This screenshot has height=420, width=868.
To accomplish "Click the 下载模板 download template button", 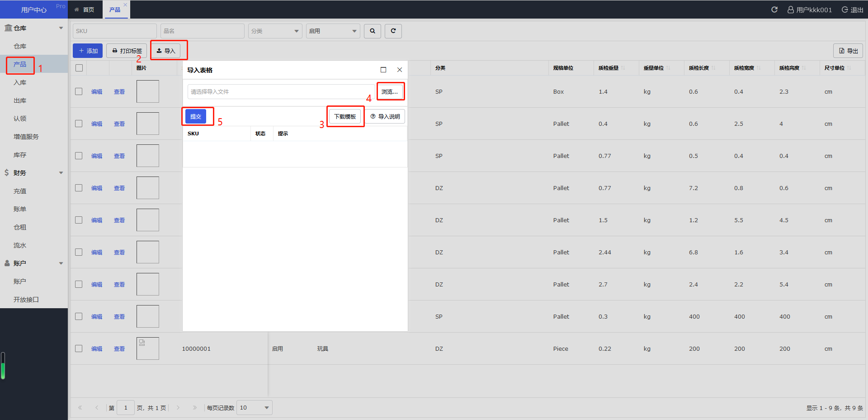I will click(x=345, y=116).
